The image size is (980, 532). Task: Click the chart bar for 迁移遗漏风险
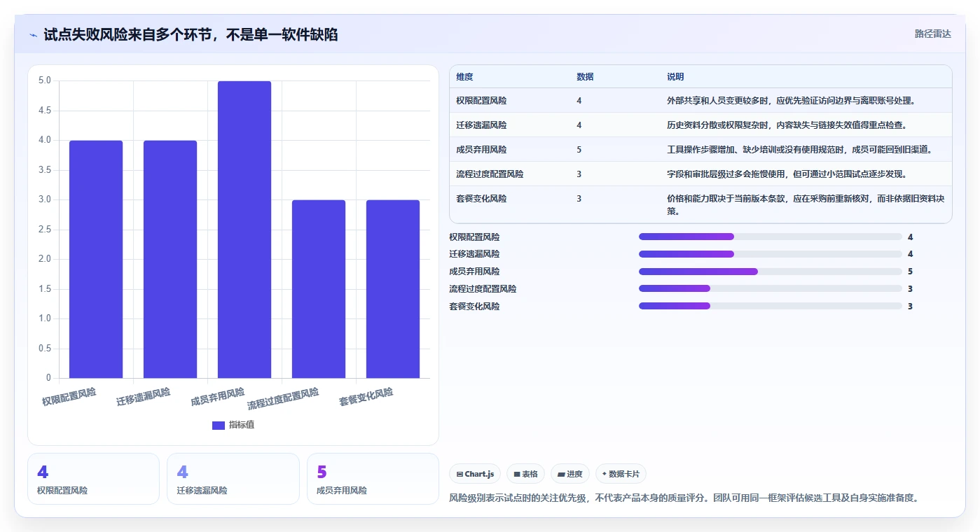click(x=170, y=260)
